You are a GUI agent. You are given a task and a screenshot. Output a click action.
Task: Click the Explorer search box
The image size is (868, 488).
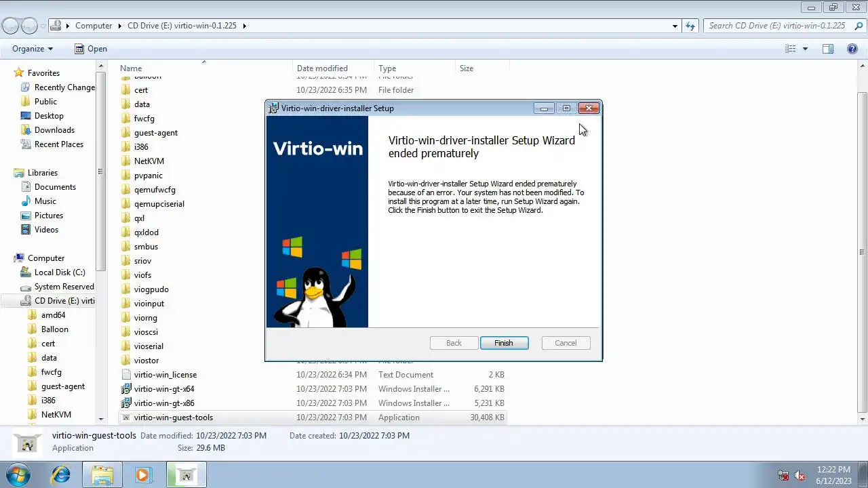[783, 26]
